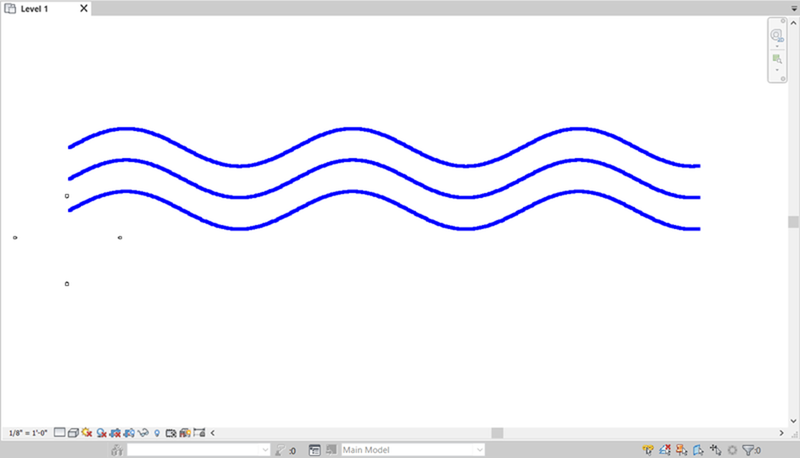800x458 pixels.
Task: Close the Level 1 view tab
Action: [84, 8]
